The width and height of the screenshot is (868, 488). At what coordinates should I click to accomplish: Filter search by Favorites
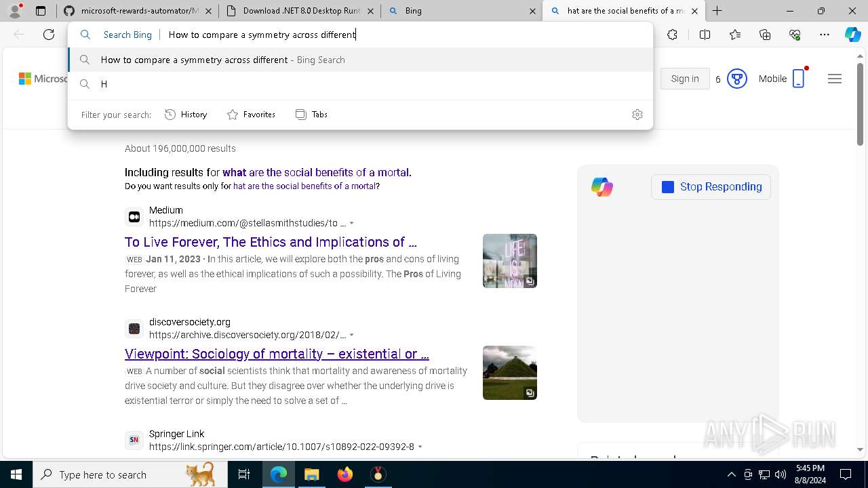pos(251,115)
